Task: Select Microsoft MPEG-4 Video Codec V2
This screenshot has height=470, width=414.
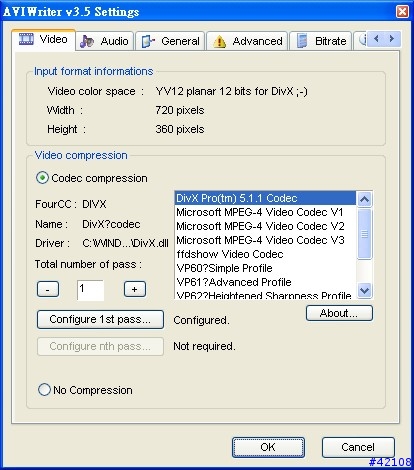Action: 265,226
